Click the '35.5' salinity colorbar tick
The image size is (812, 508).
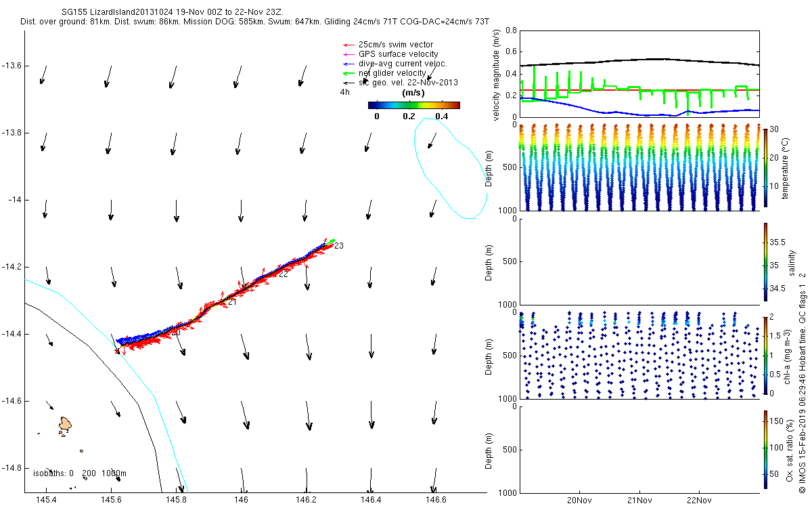coord(777,242)
